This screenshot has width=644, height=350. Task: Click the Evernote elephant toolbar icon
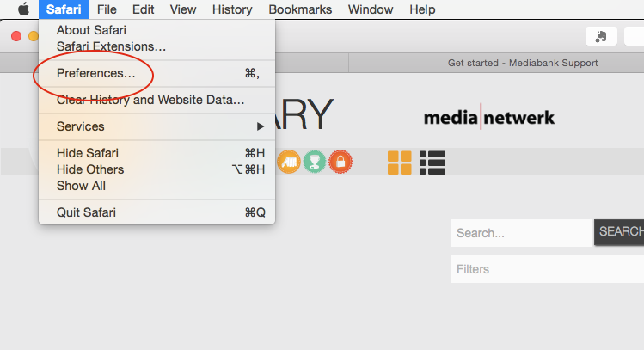(601, 37)
